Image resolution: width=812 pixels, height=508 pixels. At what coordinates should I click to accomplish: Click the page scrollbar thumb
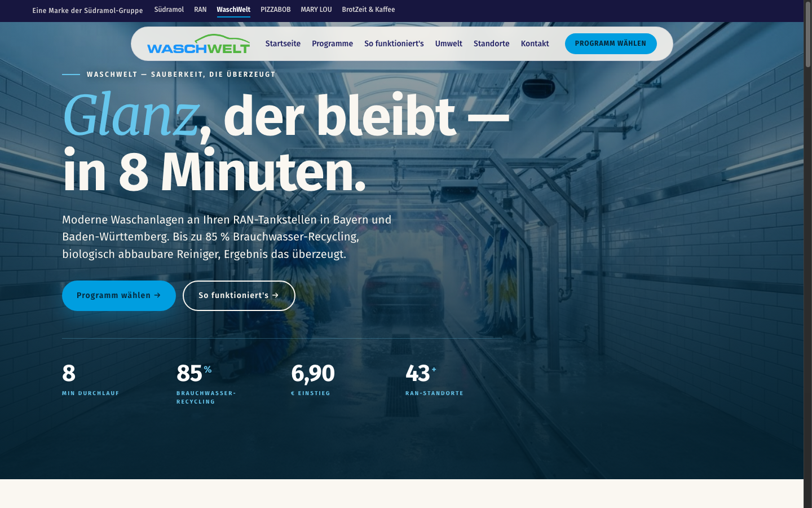pos(807,35)
